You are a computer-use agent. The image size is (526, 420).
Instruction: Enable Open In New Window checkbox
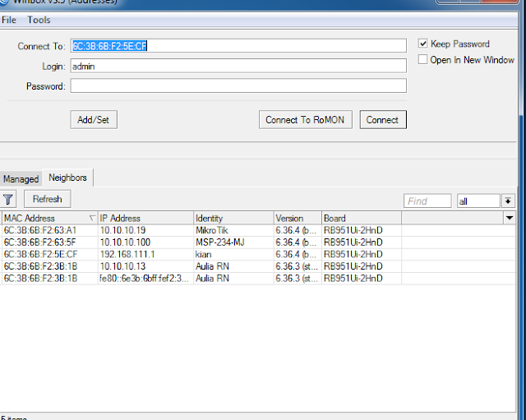(422, 60)
